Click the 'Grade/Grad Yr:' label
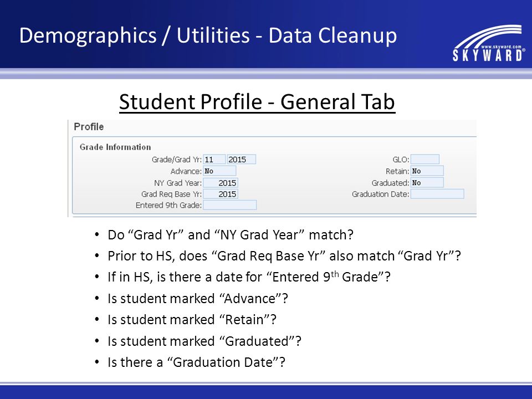The image size is (532, 399). pyautogui.click(x=176, y=160)
